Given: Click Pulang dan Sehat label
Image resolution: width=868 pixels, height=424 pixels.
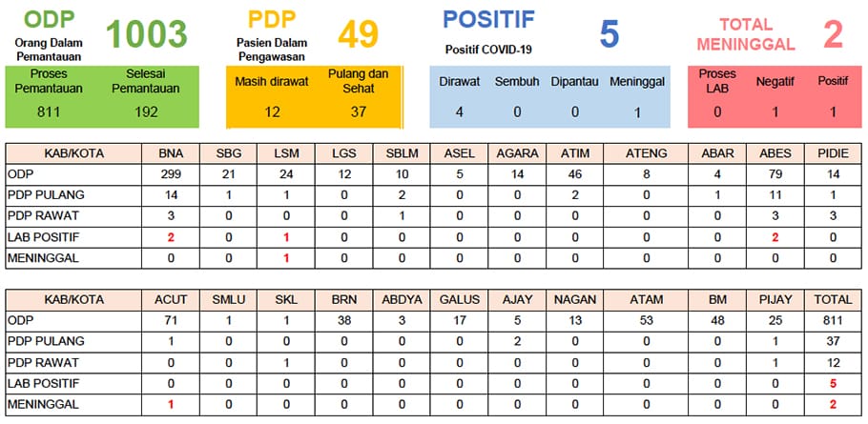Looking at the screenshot, I should pos(358,81).
